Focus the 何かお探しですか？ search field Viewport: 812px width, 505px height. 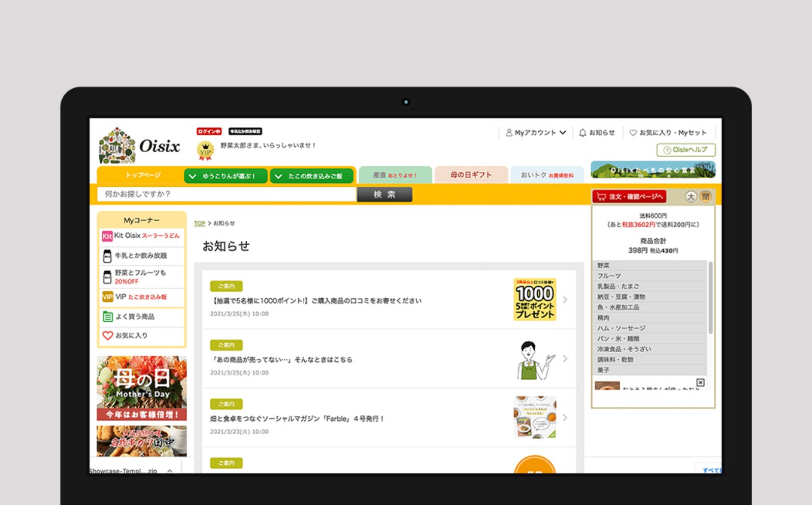coord(226,194)
